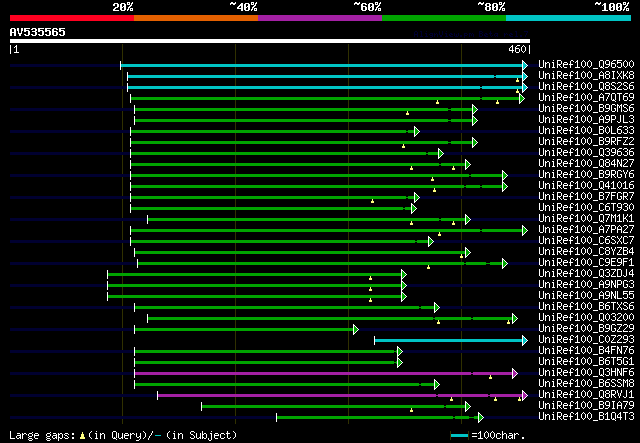
Task: Click the white AV535565 query sequence bar
Action: pos(270,41)
